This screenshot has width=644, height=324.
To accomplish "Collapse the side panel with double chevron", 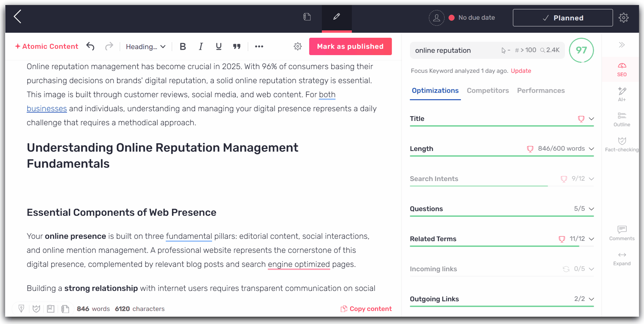I will [622, 45].
